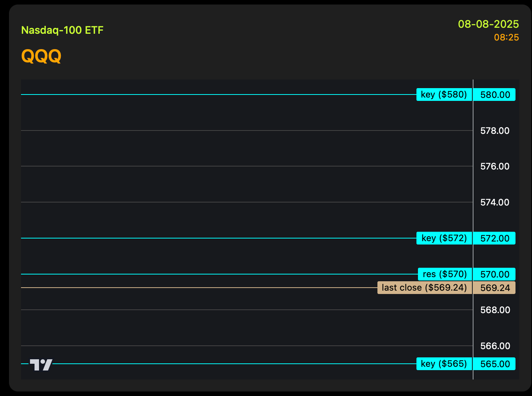Click the 08-08-2025 date text
Image resolution: width=532 pixels, height=396 pixels.
(488, 24)
